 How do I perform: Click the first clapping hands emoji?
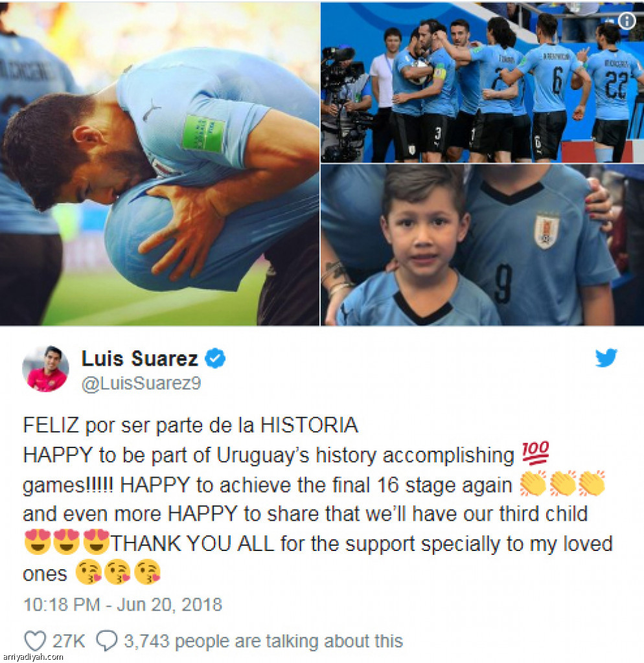coord(533,483)
